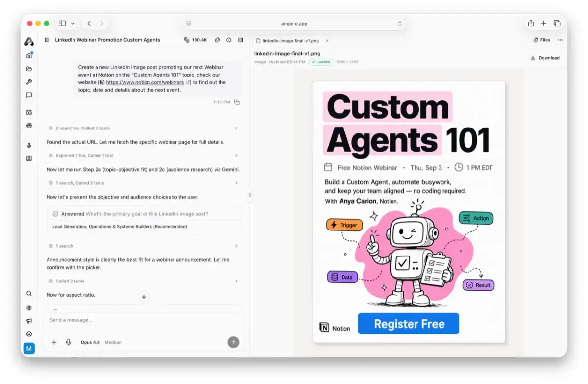Screen dimensions: 588x384
Task: Toggle the browser sidebar button
Action: tap(62, 24)
